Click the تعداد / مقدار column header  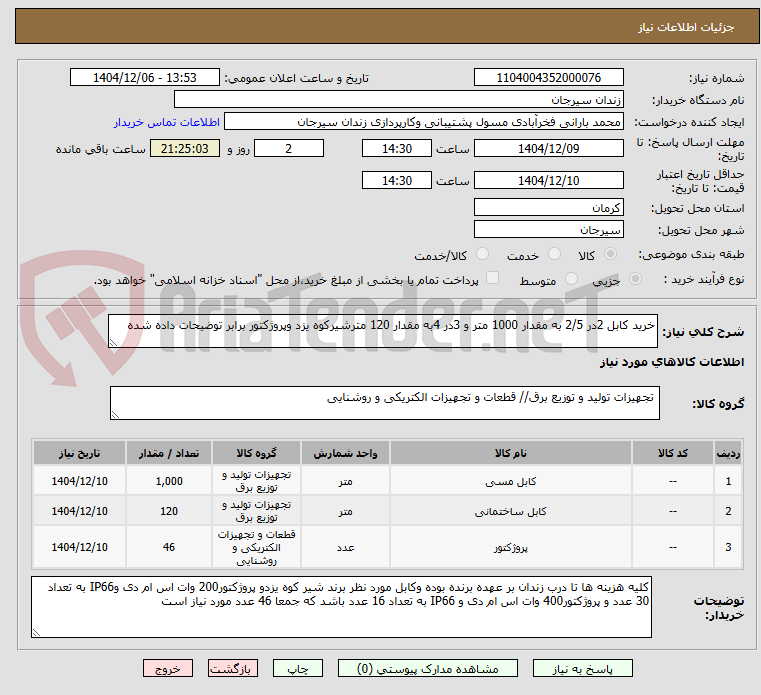[169, 453]
